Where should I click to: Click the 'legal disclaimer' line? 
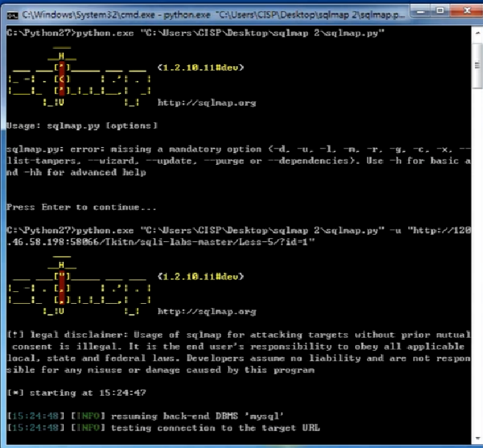point(239,335)
